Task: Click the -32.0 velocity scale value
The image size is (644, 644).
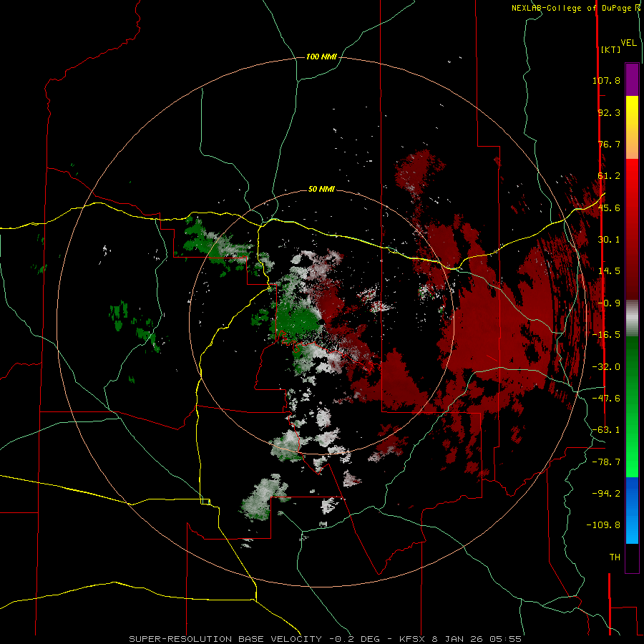Action: [x=606, y=367]
